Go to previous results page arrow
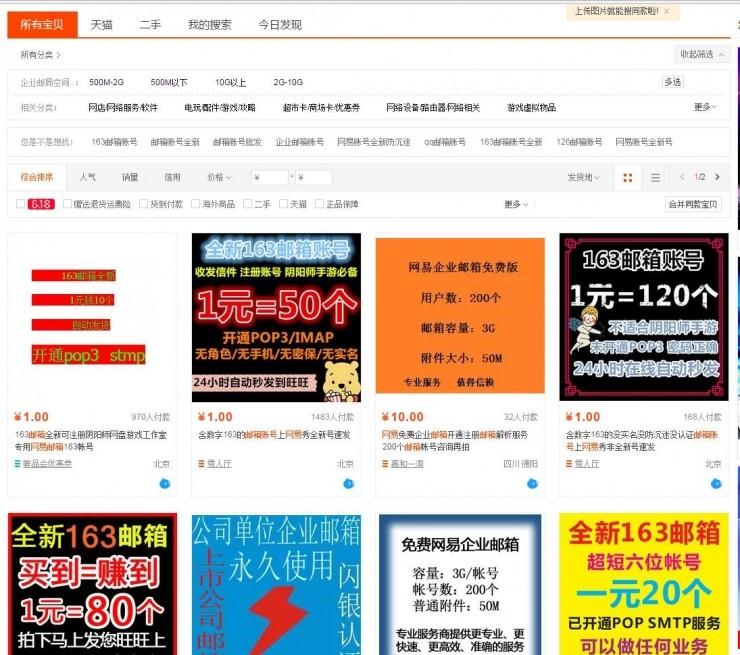Screen dimensions: 740x655 682,177
